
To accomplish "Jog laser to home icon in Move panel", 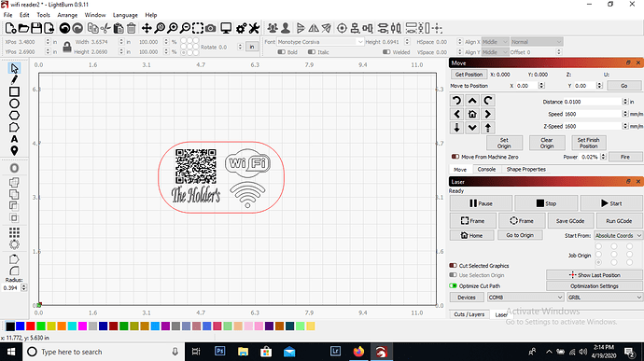I will click(472, 114).
